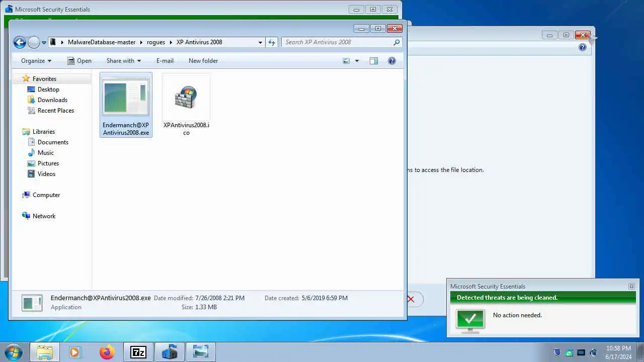Go back in Explorer navigation
Screen dimensions: 644x362
(20, 42)
